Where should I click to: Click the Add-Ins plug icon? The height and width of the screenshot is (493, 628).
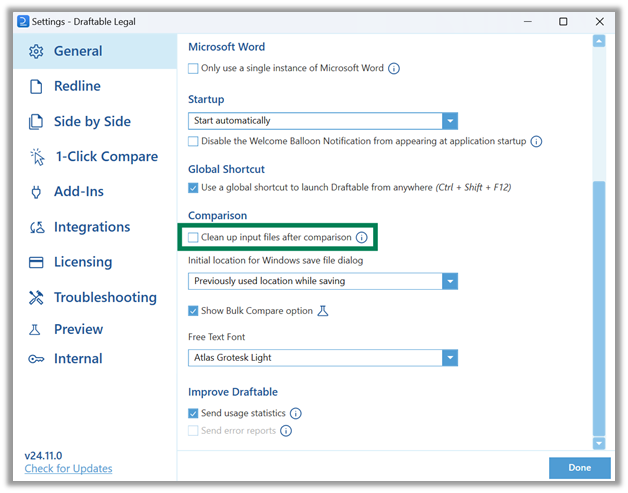click(36, 192)
